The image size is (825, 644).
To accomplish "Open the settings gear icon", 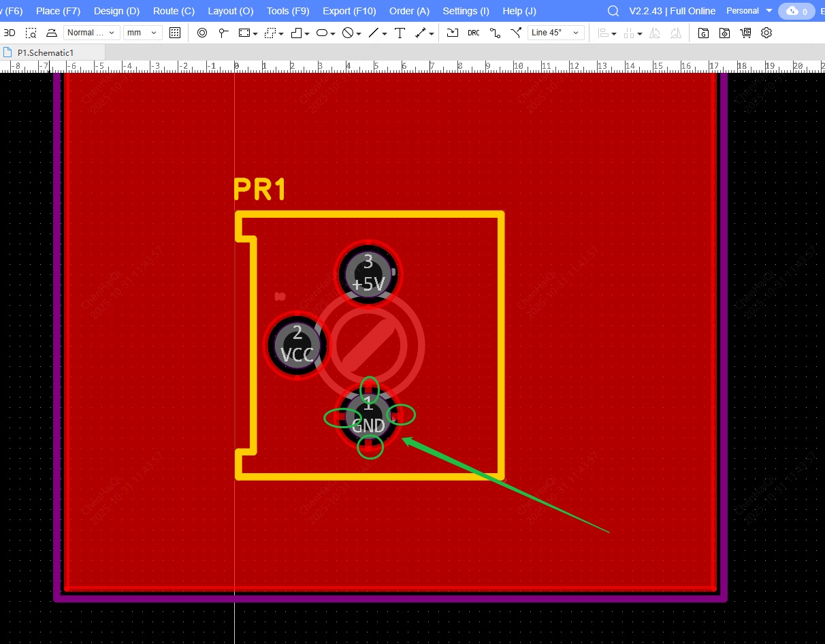I will [x=766, y=33].
